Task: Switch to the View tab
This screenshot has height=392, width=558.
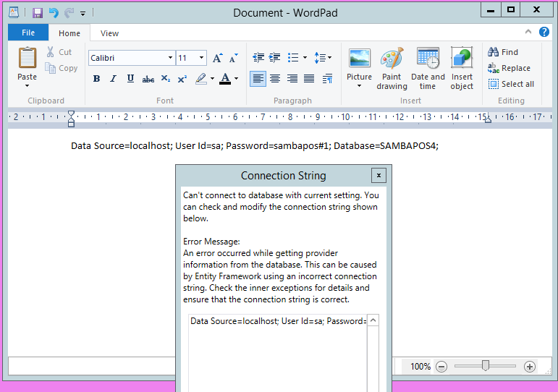Action: coord(109,33)
